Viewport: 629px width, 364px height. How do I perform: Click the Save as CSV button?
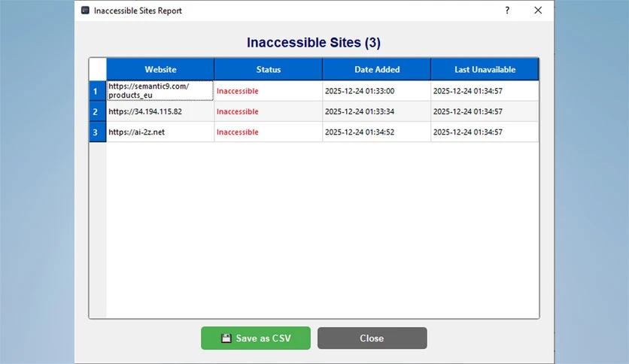(x=256, y=338)
